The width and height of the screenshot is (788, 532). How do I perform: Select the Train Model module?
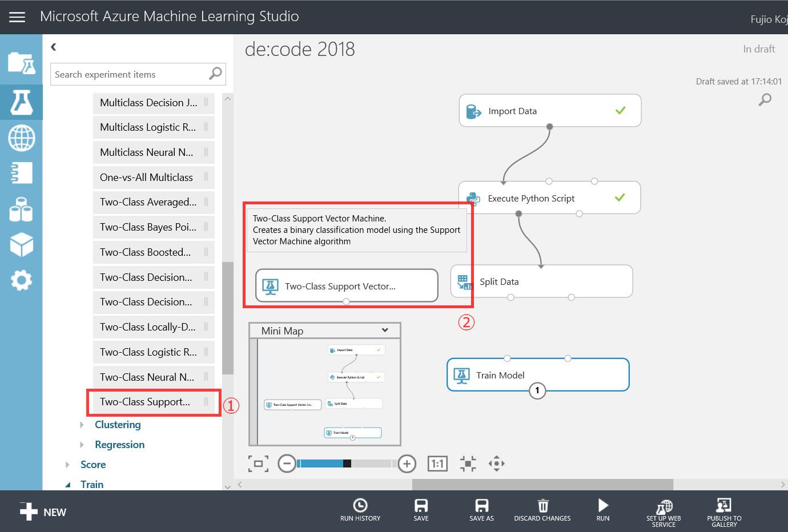pyautogui.click(x=538, y=375)
